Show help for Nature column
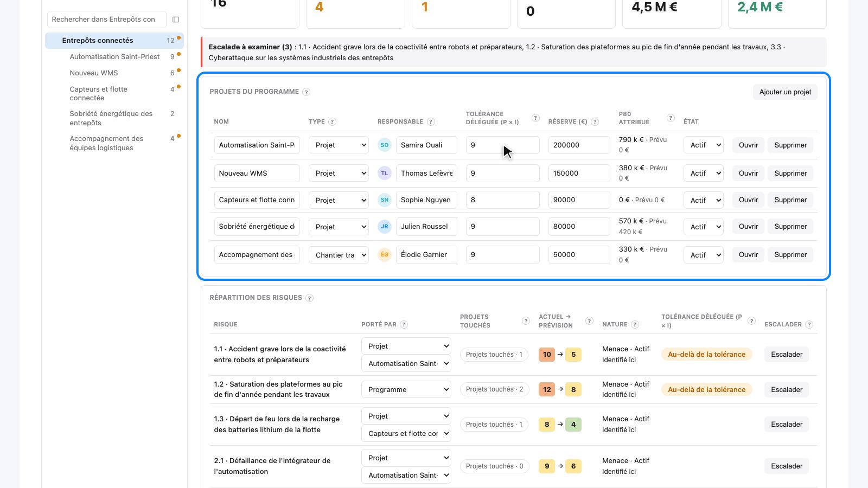This screenshot has width=868, height=488. 635,325
